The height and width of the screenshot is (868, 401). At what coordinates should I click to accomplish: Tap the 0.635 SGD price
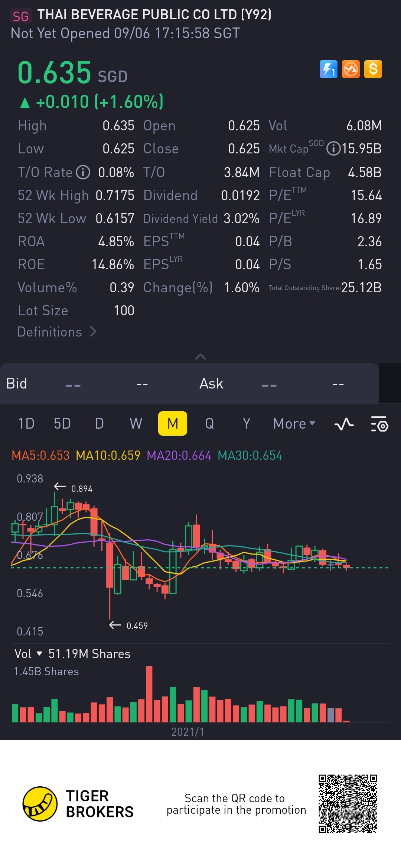point(73,73)
